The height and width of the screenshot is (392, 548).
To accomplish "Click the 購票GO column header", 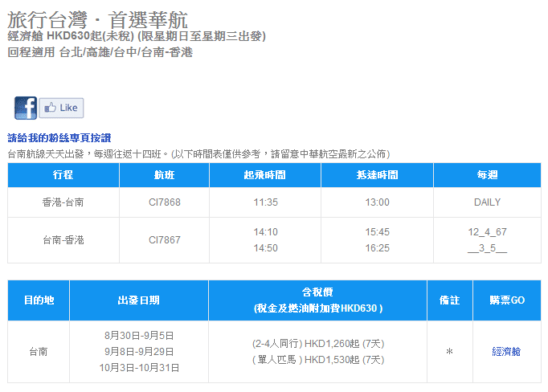I will coord(506,300).
